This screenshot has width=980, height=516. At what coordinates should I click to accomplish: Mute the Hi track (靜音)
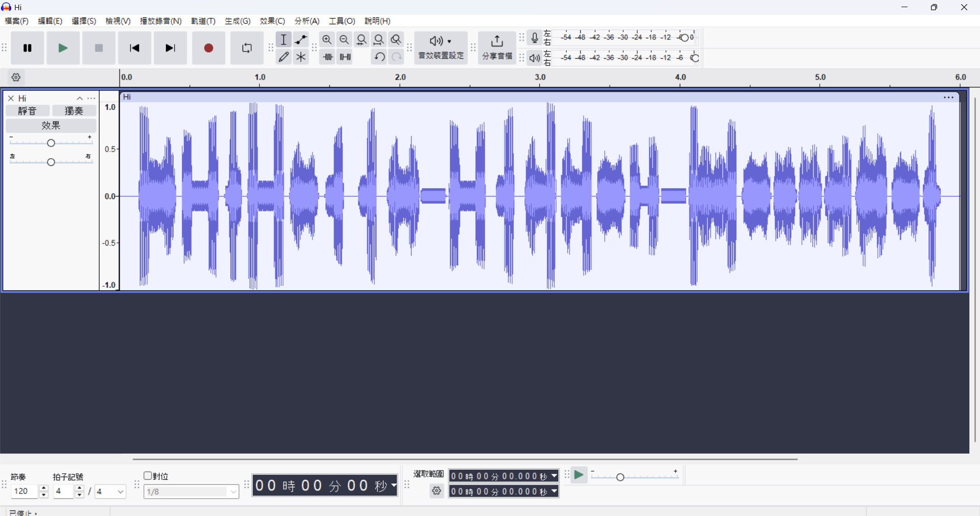click(28, 111)
